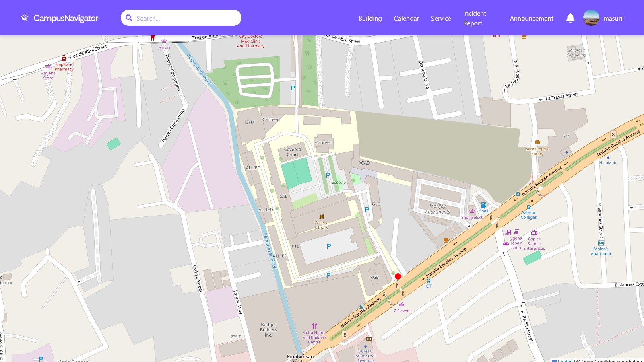
Task: Click the Ibabao Street label
Action: (197, 278)
